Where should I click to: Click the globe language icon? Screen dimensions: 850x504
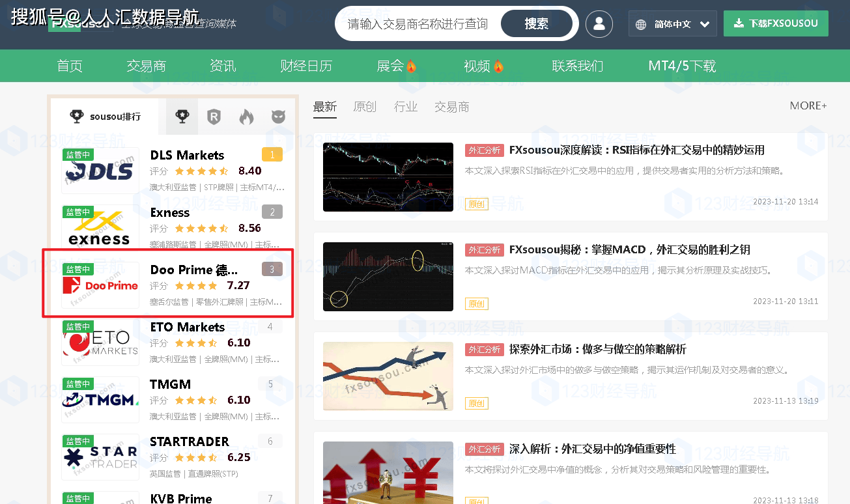pos(641,24)
